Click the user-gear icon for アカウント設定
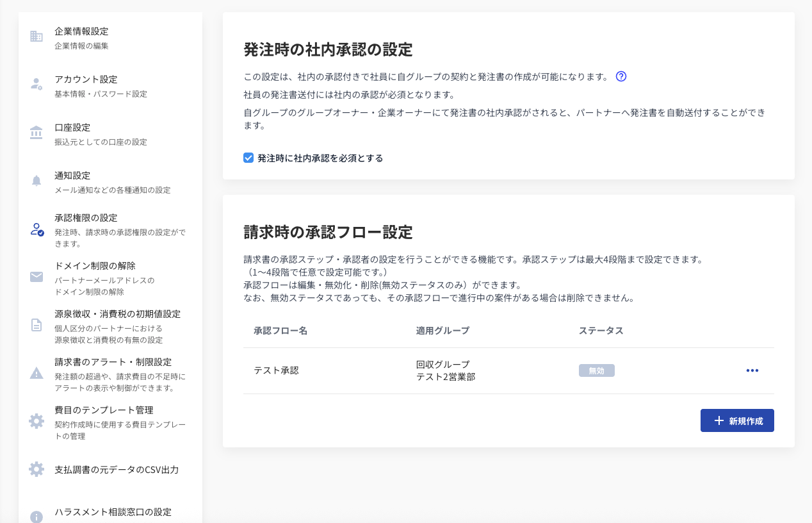This screenshot has width=812, height=523. point(37,85)
